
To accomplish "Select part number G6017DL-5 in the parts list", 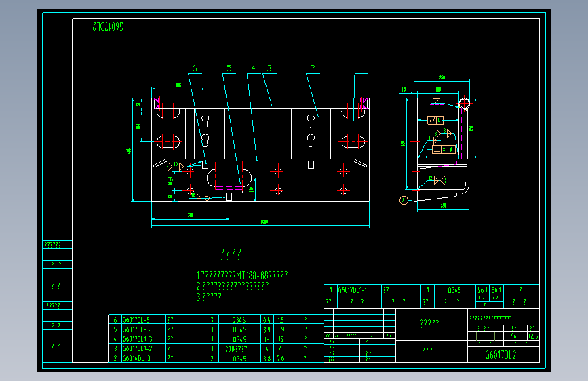I will pos(136,320).
